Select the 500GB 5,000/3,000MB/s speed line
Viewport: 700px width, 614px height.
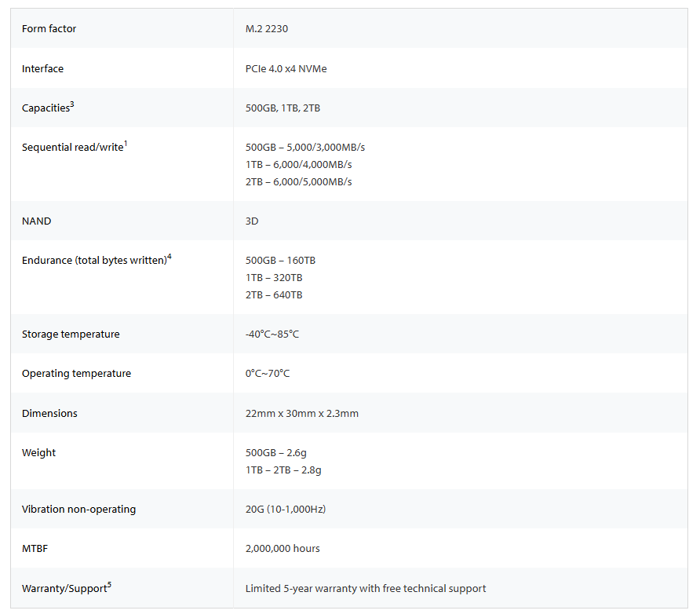click(305, 148)
